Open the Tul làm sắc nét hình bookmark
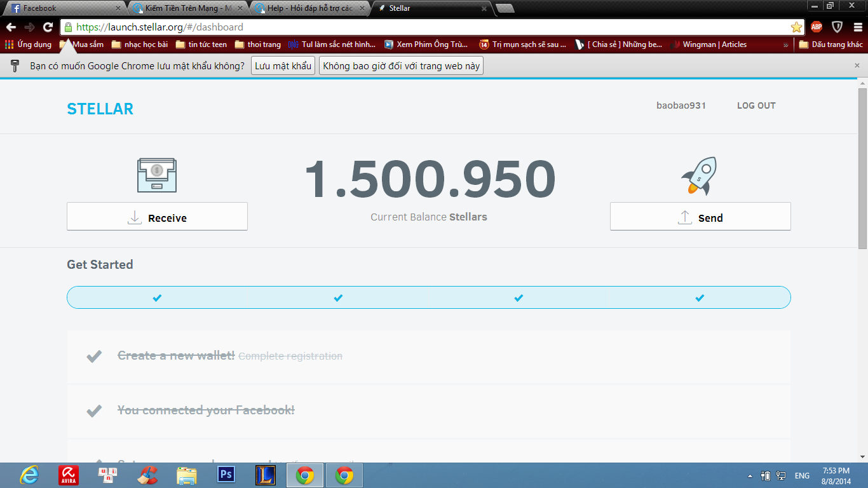 (331, 44)
